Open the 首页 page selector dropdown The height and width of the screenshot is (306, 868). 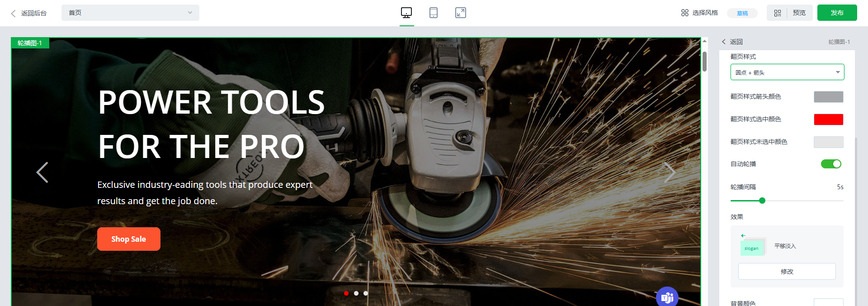click(130, 13)
